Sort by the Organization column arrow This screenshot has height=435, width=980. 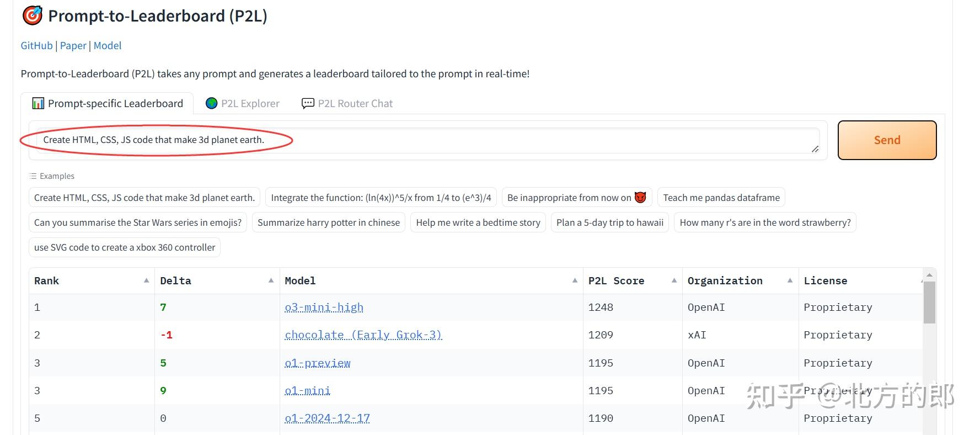pyautogui.click(x=790, y=280)
